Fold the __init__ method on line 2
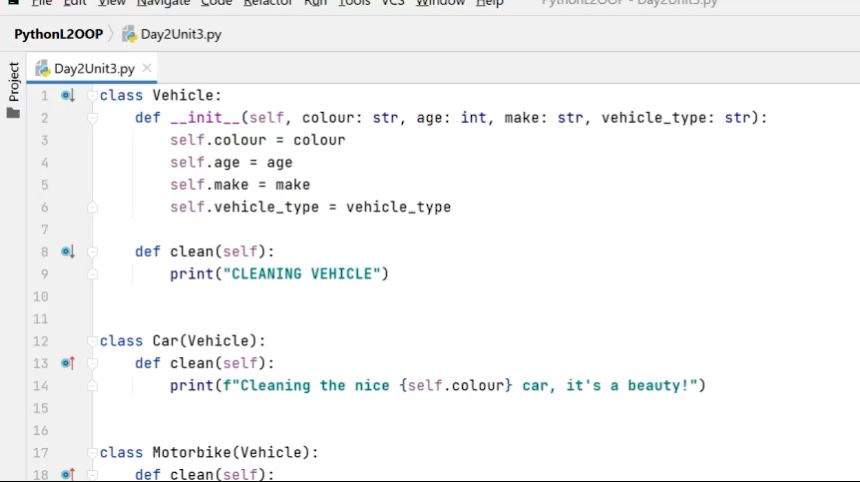Viewport: 860px width, 482px height. click(92, 118)
